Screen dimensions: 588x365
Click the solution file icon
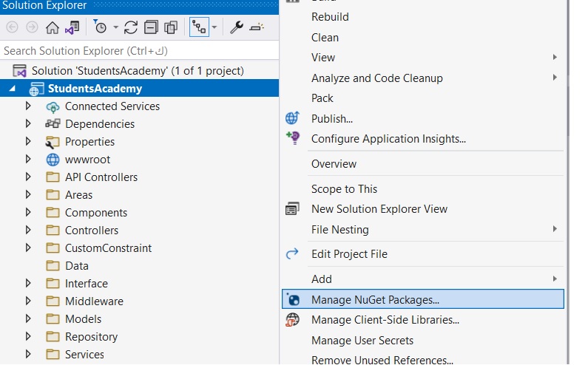[x=19, y=70]
